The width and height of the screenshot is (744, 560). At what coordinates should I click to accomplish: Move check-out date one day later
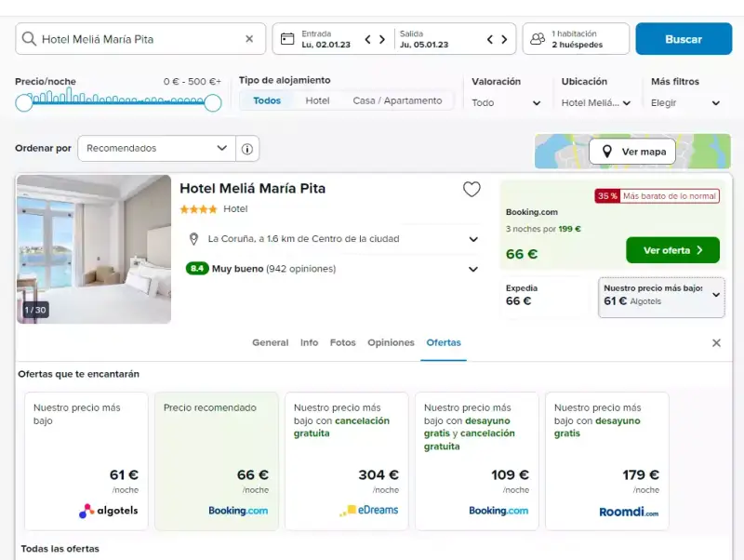(x=504, y=39)
